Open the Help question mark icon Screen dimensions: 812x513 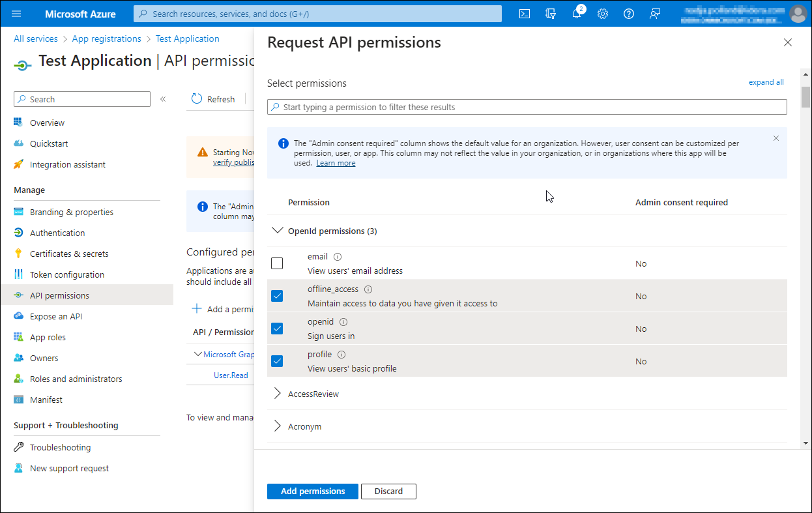(629, 14)
